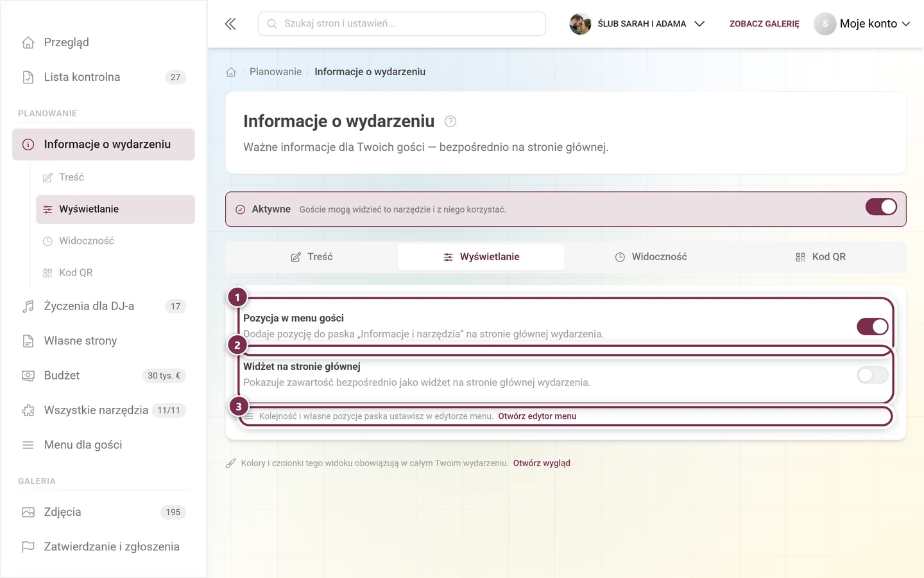
Task: Focus the Szukaj stron i ustawień search field
Action: tap(402, 24)
